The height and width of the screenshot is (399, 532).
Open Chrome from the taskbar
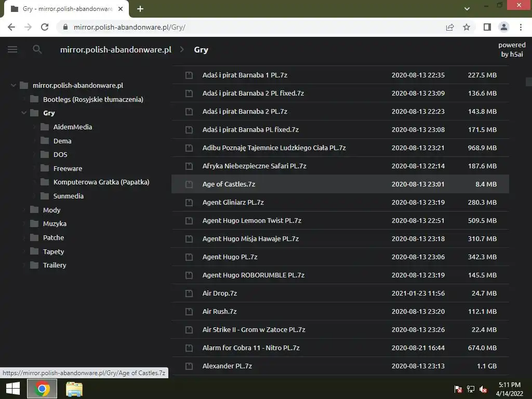coord(42,389)
